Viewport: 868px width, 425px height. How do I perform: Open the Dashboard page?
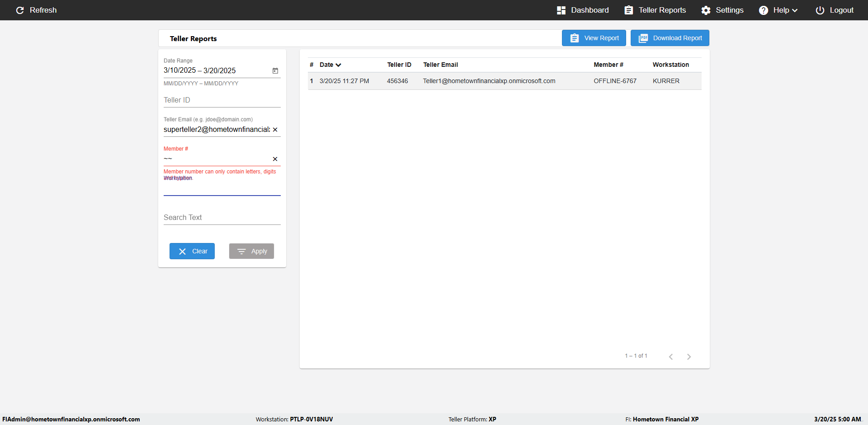coord(583,10)
